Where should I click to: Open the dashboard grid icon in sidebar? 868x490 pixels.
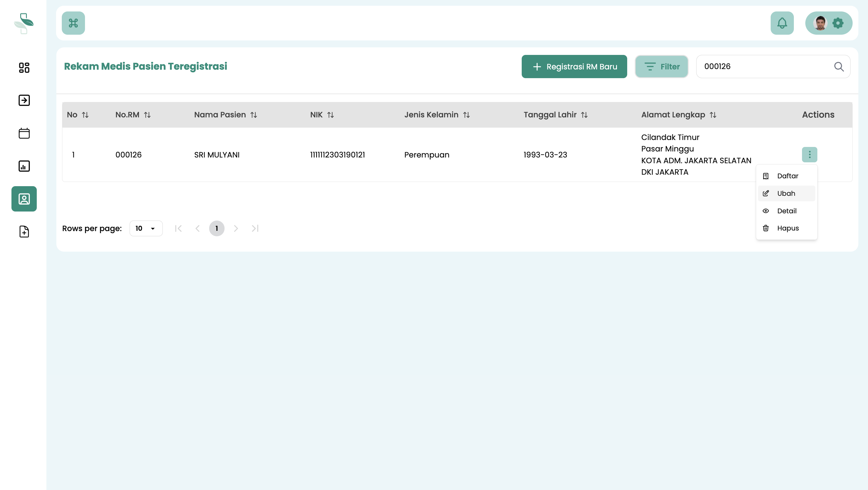point(24,68)
